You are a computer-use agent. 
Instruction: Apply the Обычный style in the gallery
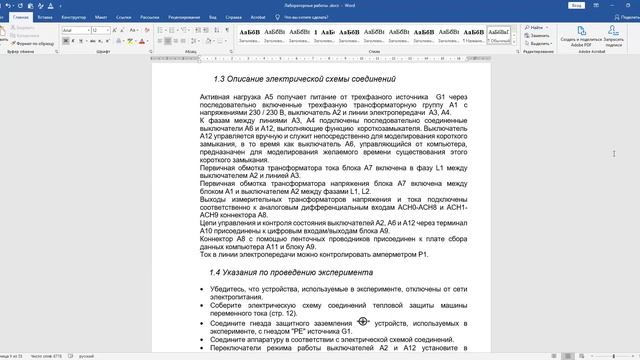point(499,35)
